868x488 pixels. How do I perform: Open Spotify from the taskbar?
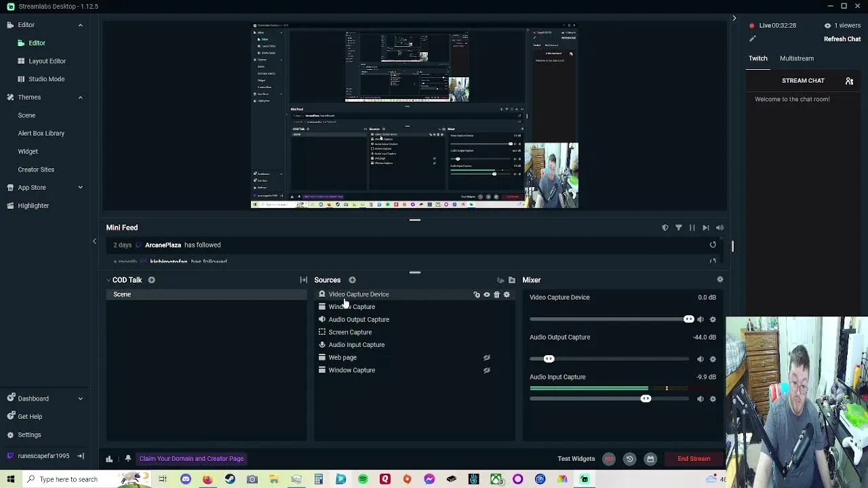pyautogui.click(x=363, y=479)
